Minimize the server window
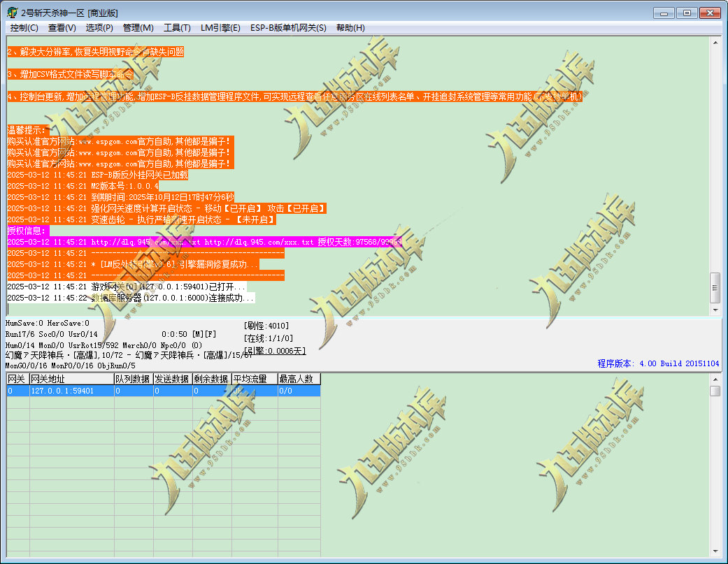Image resolution: width=728 pixels, height=564 pixels. coord(664,13)
